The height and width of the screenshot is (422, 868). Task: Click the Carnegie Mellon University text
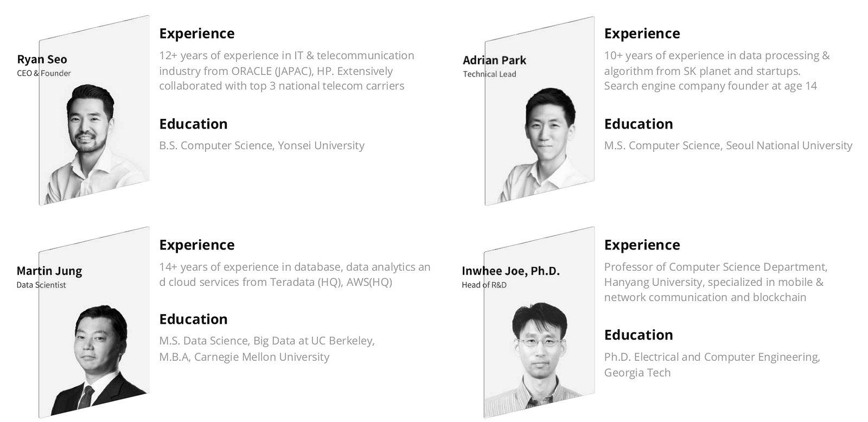coord(261,357)
